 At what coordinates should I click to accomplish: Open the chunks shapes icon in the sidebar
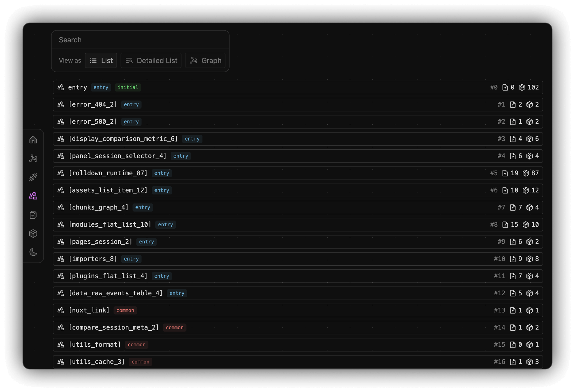click(x=33, y=196)
